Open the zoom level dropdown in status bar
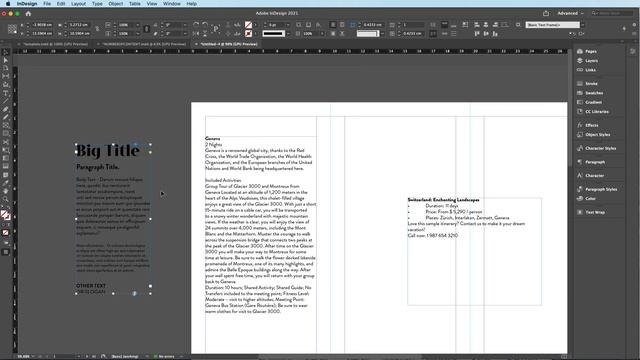Viewport: 640px width, 360px height. pos(33,356)
